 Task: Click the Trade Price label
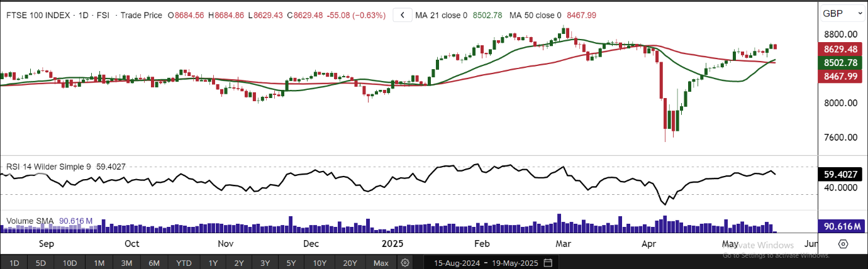[x=142, y=15]
